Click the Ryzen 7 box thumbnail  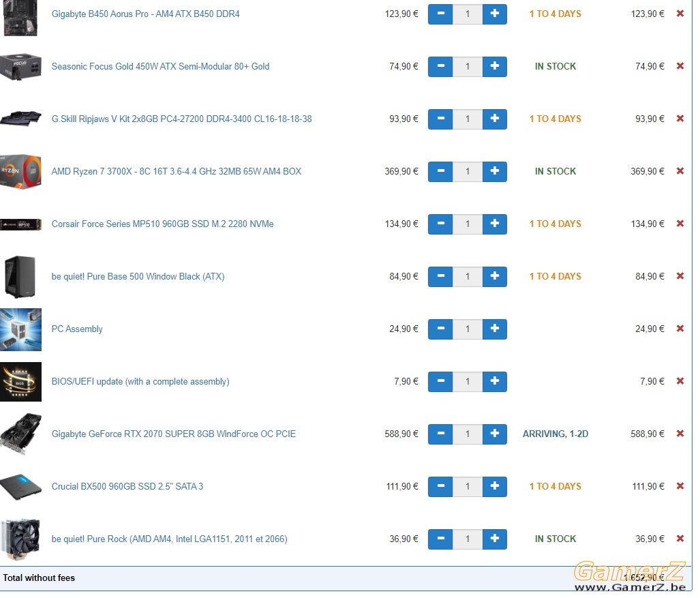[20, 172]
